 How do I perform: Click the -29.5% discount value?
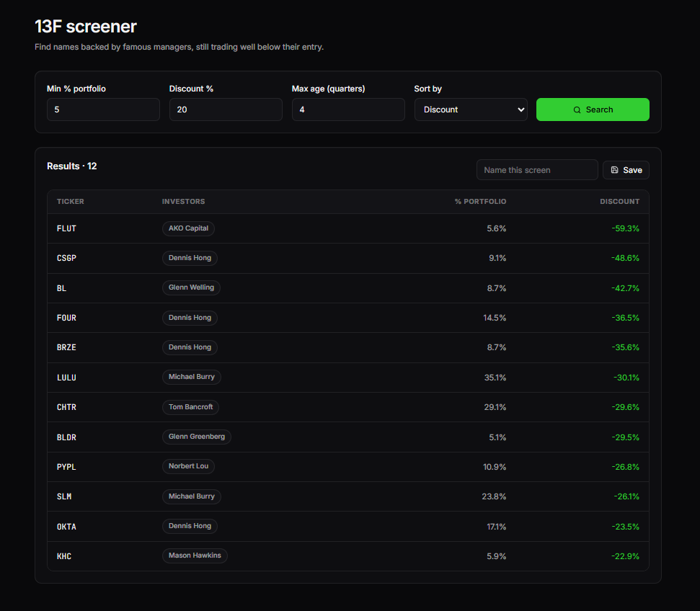(x=625, y=437)
